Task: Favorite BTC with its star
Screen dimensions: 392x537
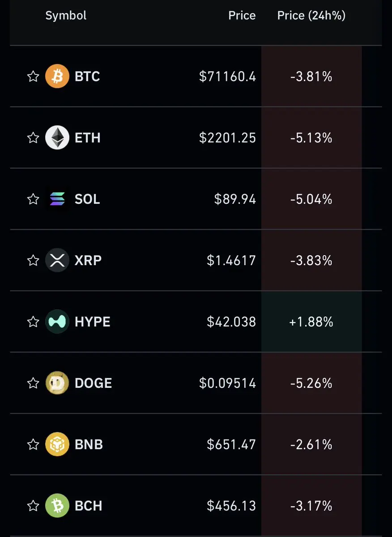Action: pyautogui.click(x=33, y=76)
